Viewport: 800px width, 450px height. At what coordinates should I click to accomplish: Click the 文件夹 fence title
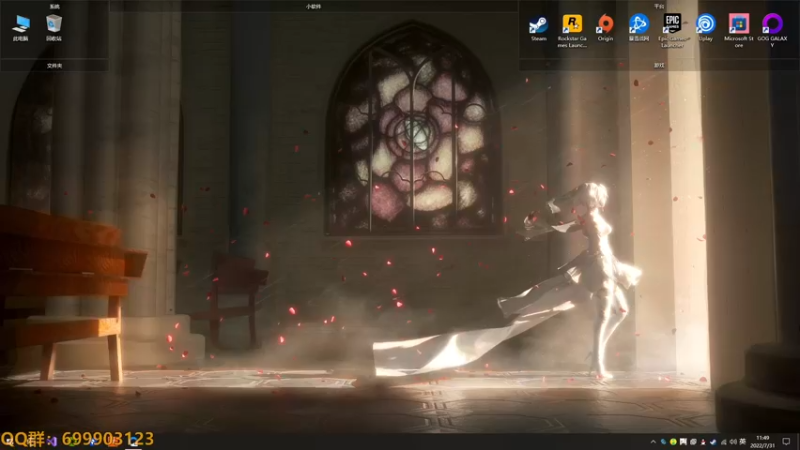54,66
